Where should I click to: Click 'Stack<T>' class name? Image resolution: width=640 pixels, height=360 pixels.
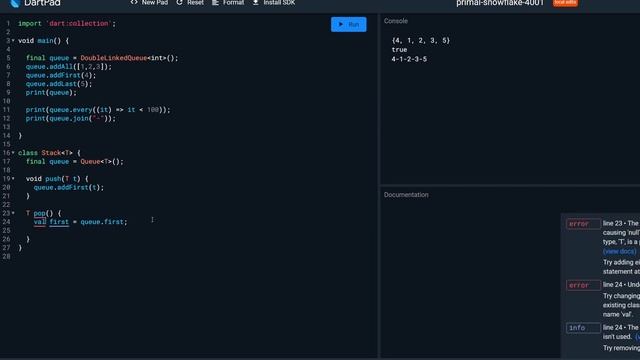(x=57, y=153)
